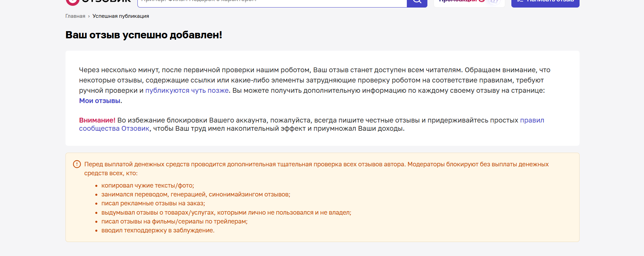Click the search magnifier button in the header

click(x=417, y=3)
